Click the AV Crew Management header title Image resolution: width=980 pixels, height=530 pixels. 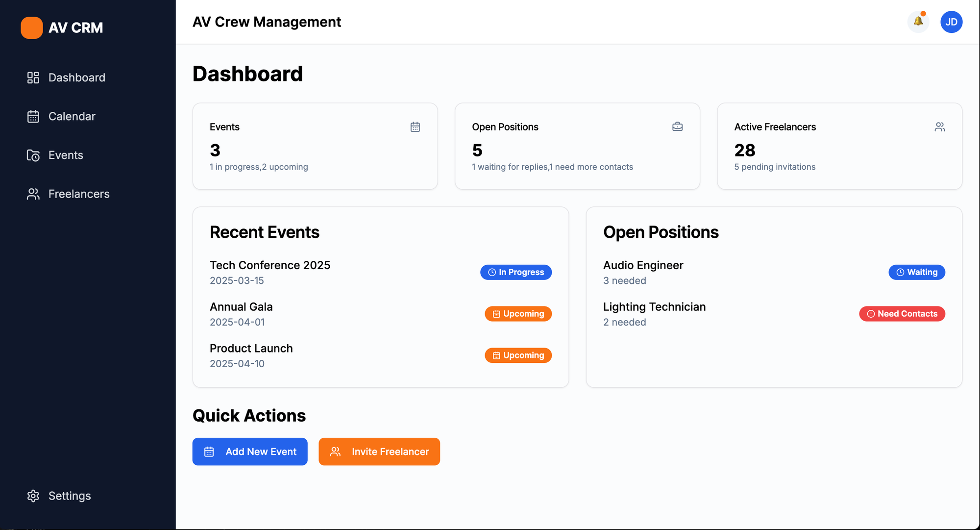click(267, 22)
